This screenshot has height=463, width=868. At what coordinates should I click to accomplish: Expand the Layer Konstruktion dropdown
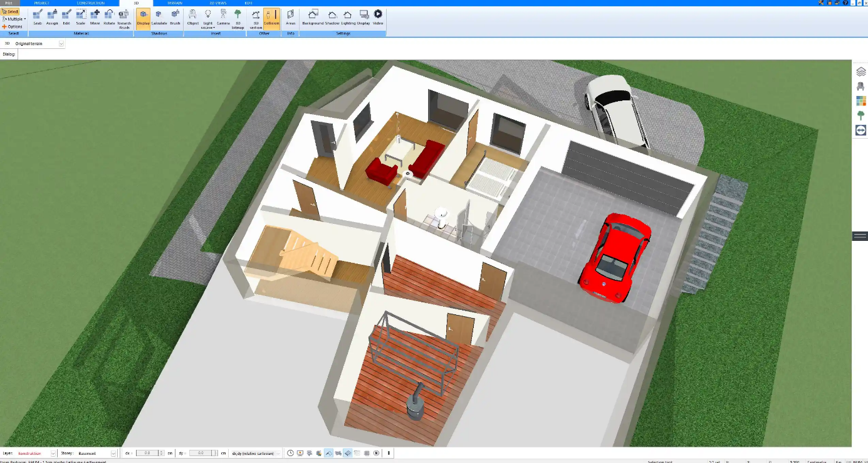point(53,453)
